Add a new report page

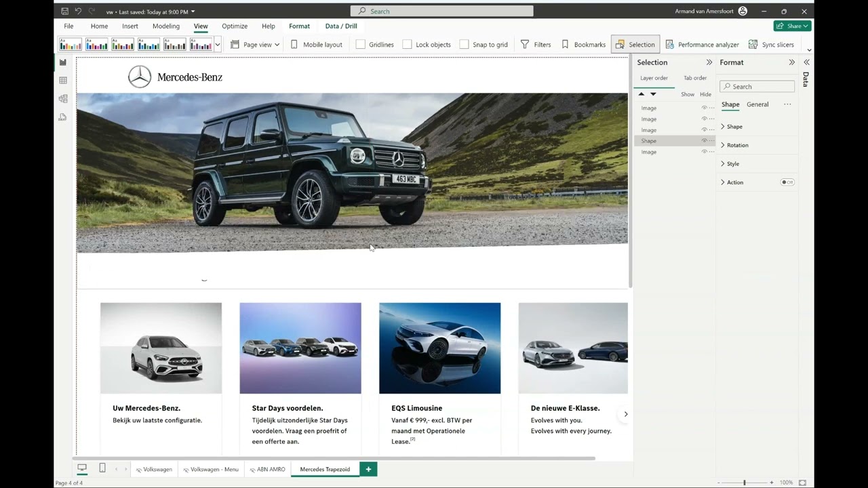[368, 469]
